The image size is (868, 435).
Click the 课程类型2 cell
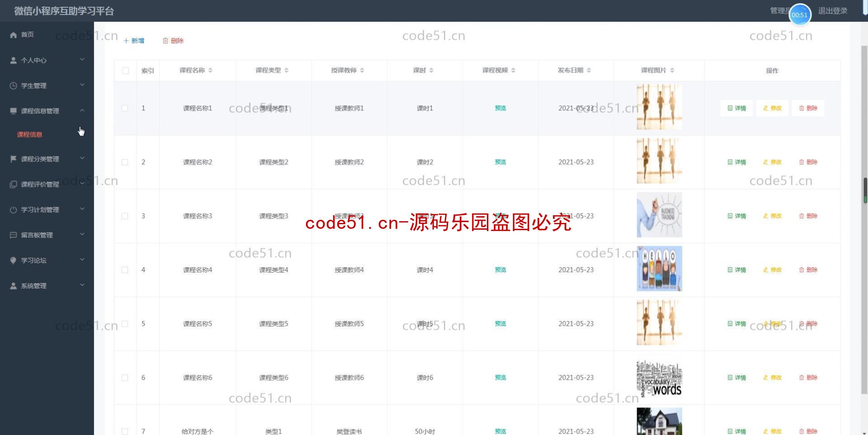coord(274,162)
